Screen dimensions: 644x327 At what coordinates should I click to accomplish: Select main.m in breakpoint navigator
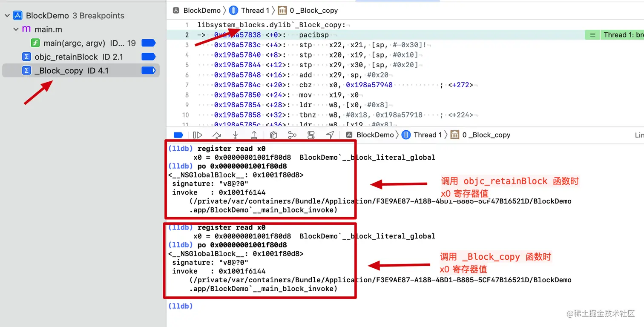(x=49, y=29)
